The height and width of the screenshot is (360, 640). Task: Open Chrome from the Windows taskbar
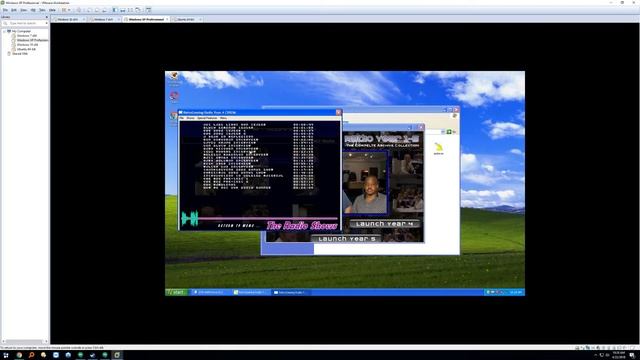pyautogui.click(x=19, y=355)
